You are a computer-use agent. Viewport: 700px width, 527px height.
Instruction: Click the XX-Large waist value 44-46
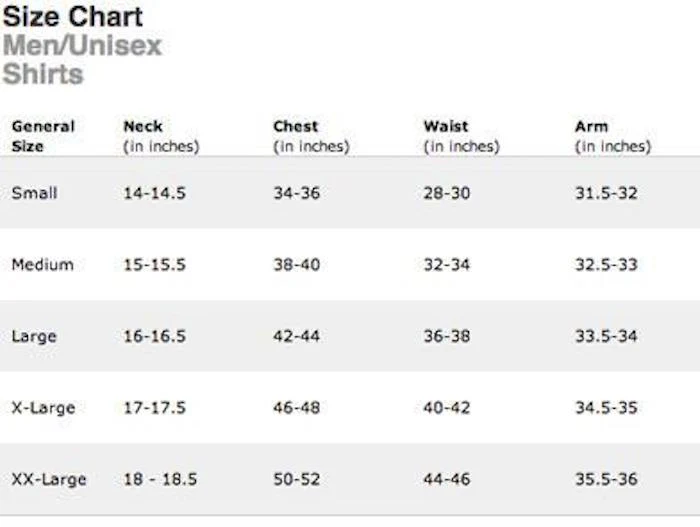point(446,480)
